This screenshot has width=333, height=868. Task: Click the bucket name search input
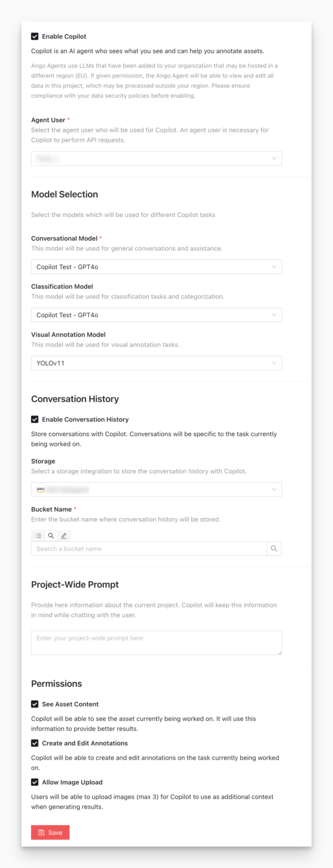pos(147,548)
